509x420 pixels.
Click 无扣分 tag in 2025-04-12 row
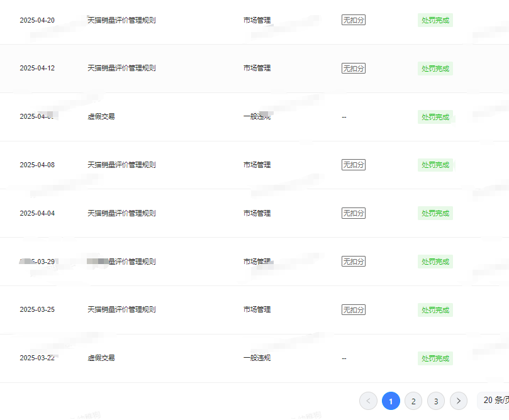(x=354, y=69)
